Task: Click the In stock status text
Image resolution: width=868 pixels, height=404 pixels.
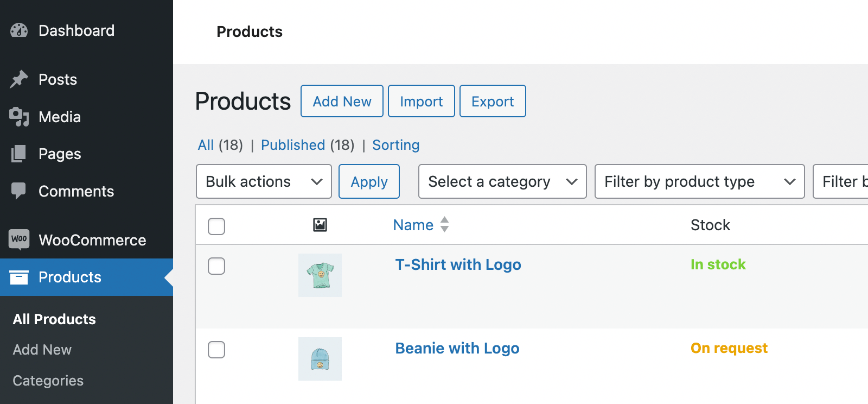Action: 718,264
